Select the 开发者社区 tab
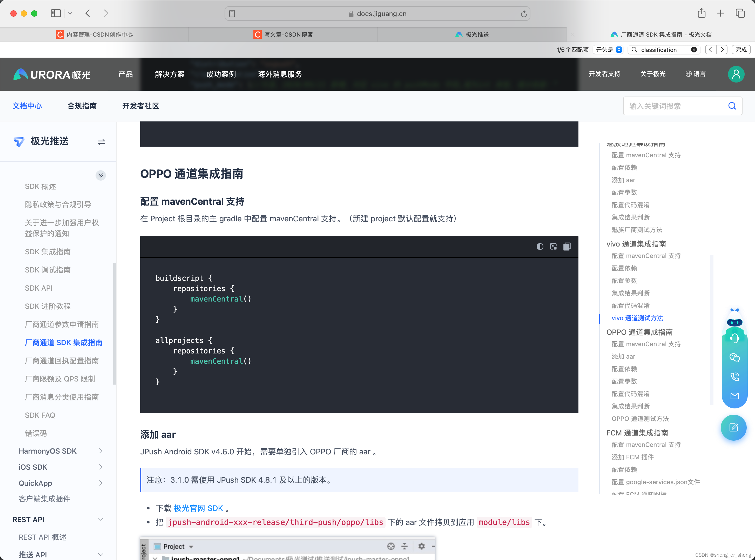This screenshot has height=560, width=755. (x=139, y=106)
